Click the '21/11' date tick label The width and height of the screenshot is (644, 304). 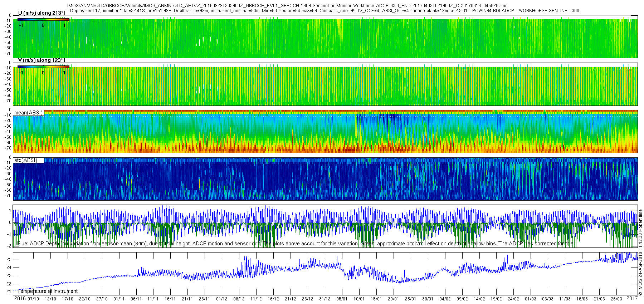(187, 299)
